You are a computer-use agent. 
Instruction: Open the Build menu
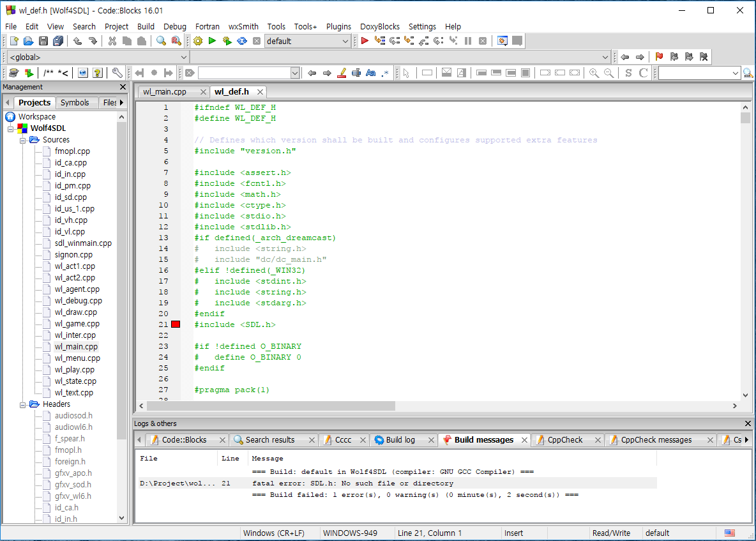146,27
